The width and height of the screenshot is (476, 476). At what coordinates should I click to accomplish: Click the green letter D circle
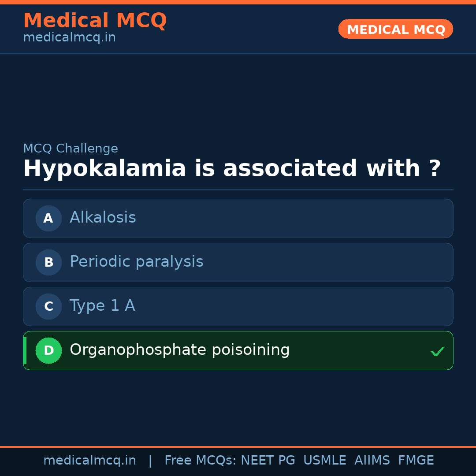click(x=48, y=350)
